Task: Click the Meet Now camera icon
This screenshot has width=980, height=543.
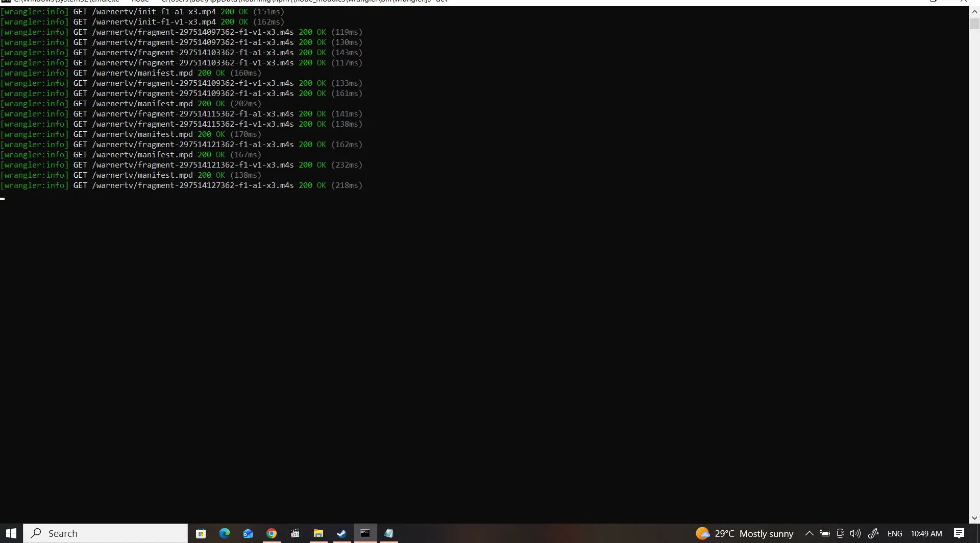Action: click(x=840, y=533)
